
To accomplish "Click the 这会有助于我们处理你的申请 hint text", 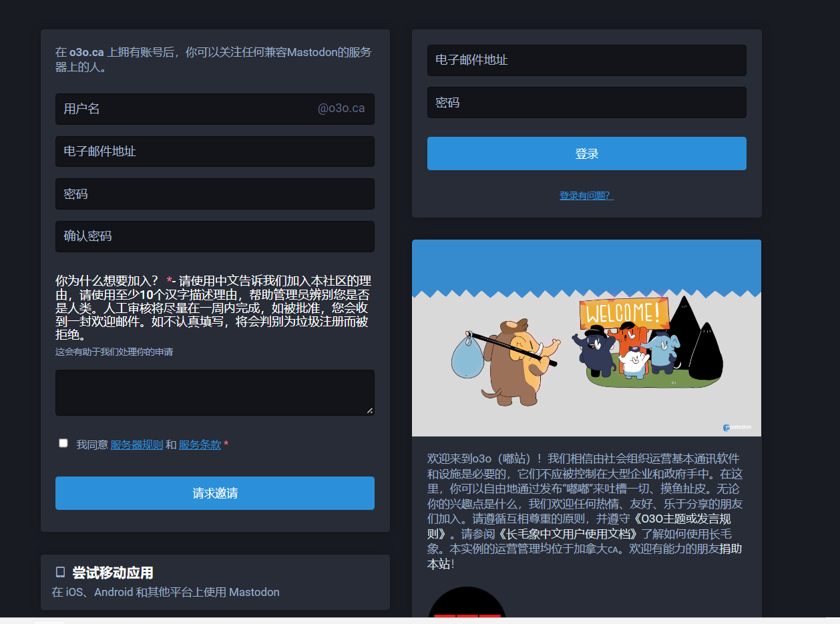I will click(x=114, y=352).
